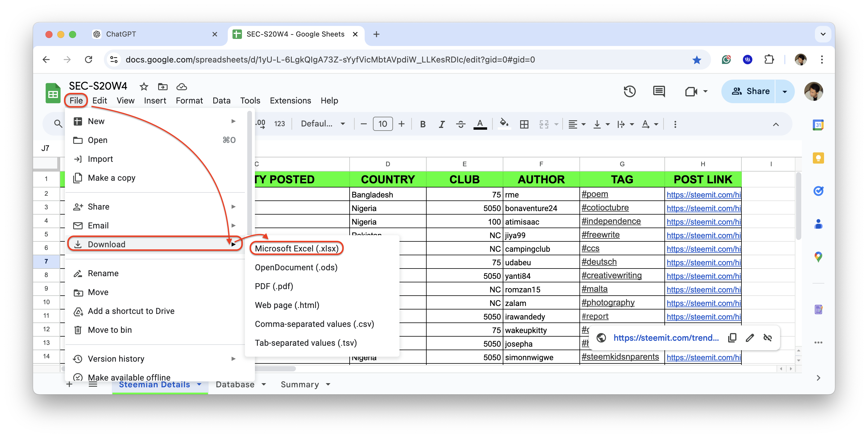
Task: Toggle italic formatting
Action: coord(441,124)
